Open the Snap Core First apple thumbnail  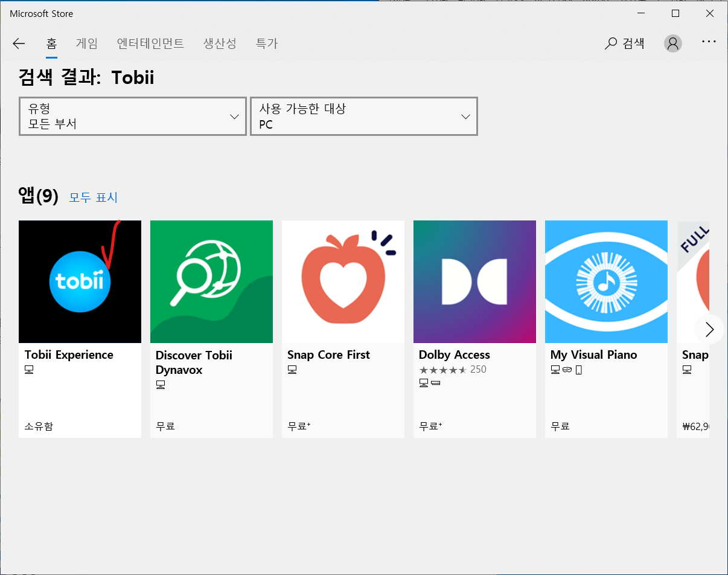point(343,281)
